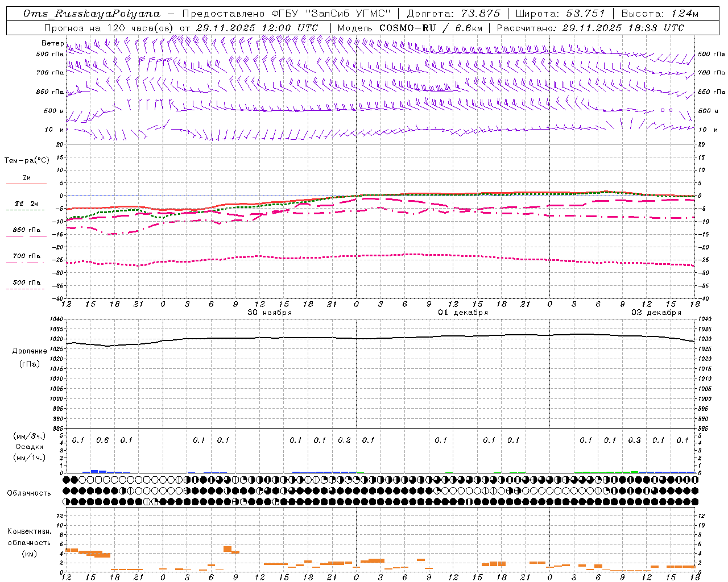Screen dimensions: 728x582
Task: Click the "500 гПа" entry in temperature legend
Action: [27, 282]
